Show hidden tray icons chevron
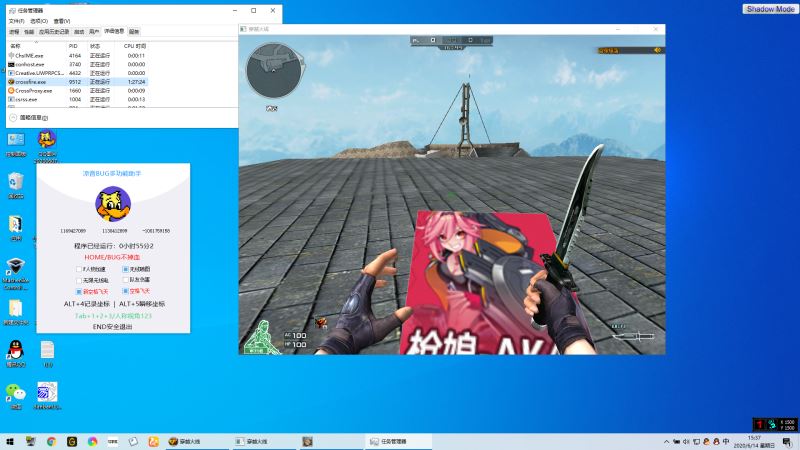 tap(666, 441)
